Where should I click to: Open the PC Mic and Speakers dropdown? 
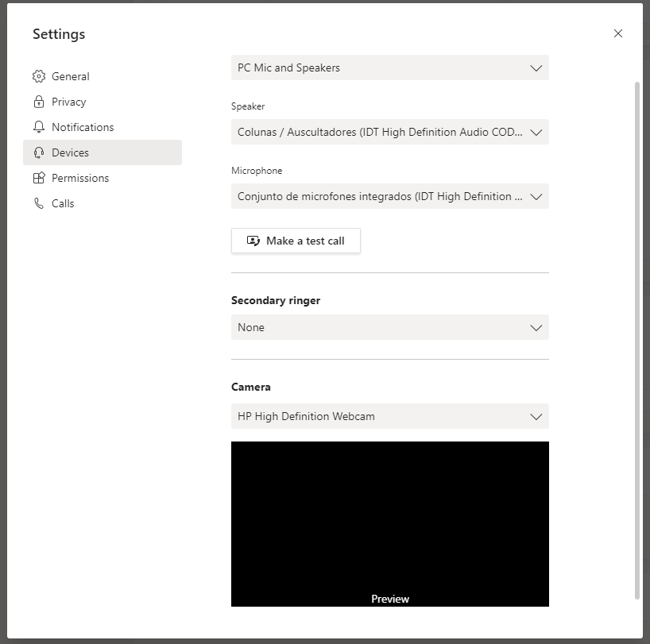click(x=389, y=67)
